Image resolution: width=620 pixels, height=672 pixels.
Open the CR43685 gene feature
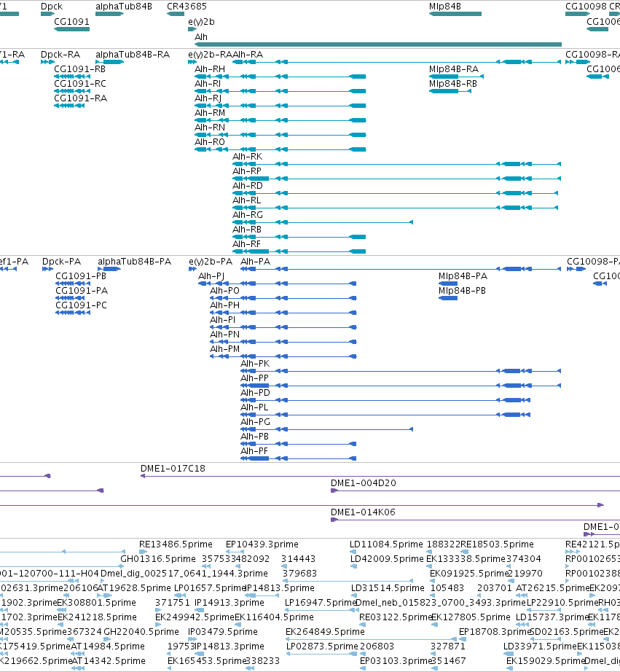tap(176, 14)
